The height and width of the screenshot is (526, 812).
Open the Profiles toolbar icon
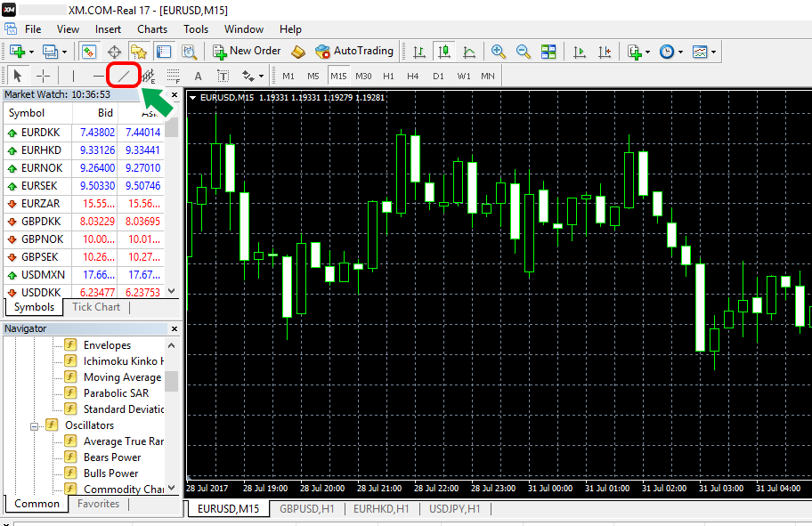tap(50, 52)
